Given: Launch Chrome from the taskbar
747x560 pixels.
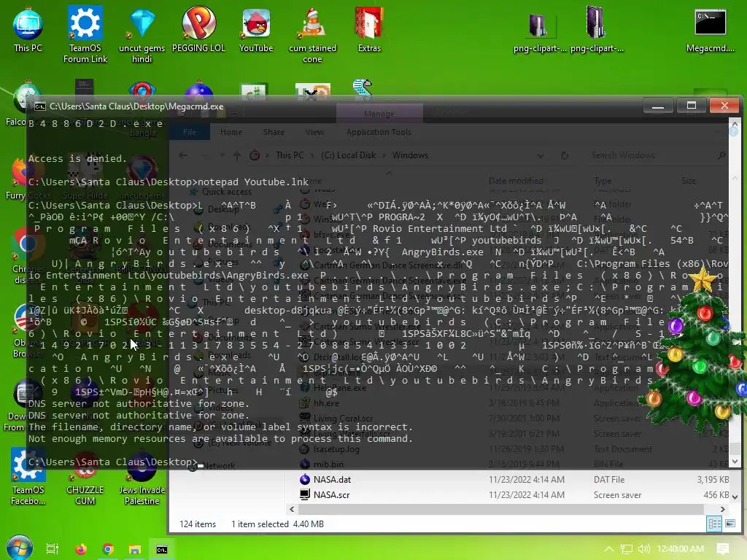Looking at the screenshot, I should (x=108, y=549).
